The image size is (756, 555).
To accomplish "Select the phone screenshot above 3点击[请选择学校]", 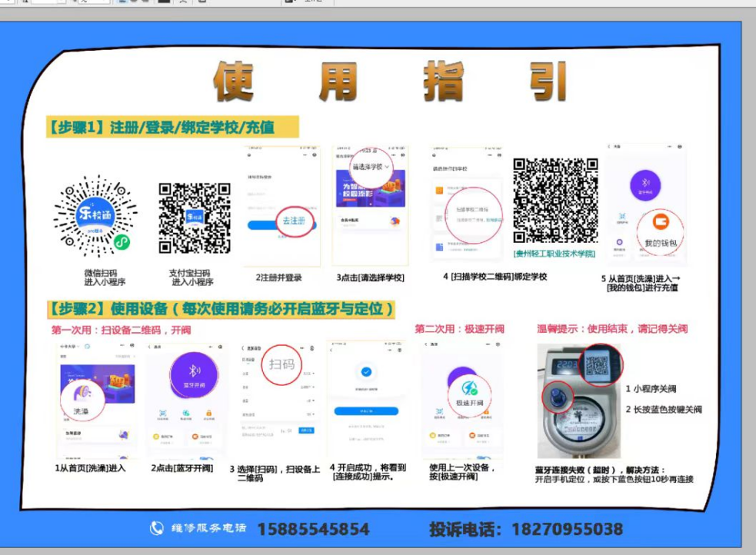I will coord(370,206).
